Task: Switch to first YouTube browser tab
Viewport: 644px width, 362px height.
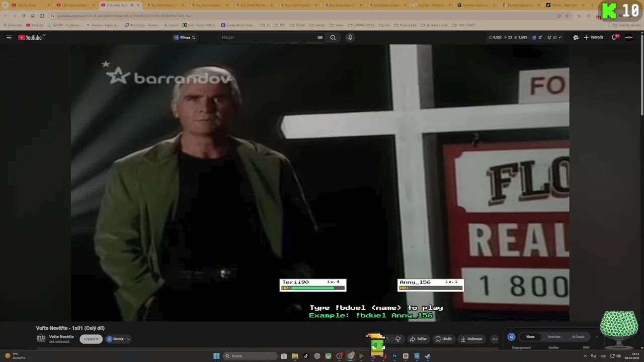Action: click(31, 5)
